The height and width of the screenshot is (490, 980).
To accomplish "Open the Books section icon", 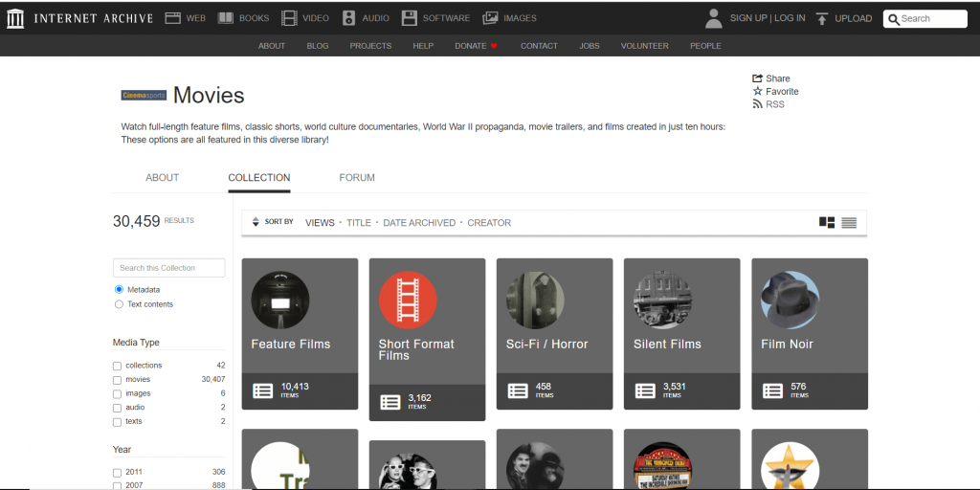I will pos(225,18).
